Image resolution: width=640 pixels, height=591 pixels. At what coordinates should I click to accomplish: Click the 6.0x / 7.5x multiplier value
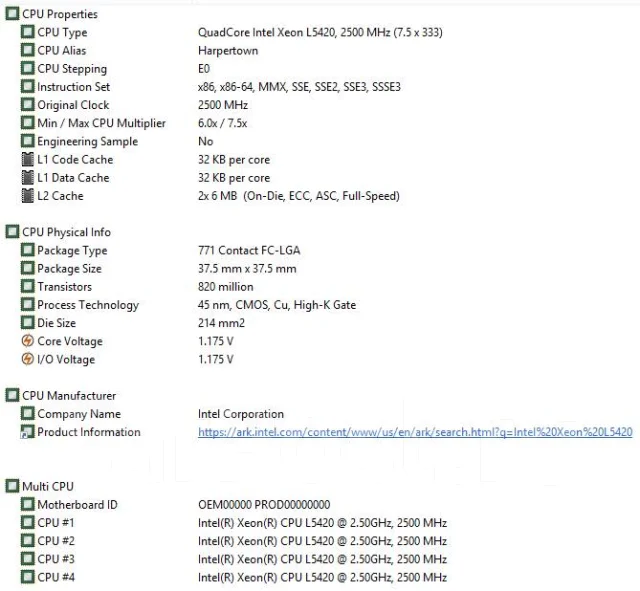pos(222,123)
